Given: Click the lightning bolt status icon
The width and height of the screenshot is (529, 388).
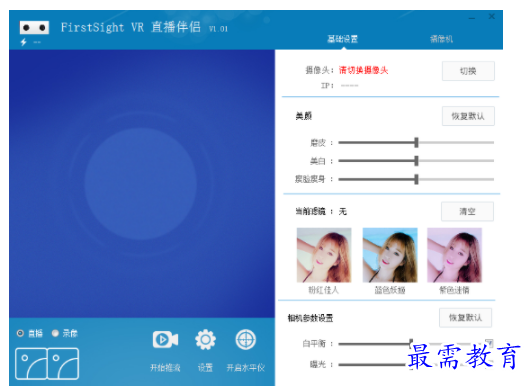Looking at the screenshot, I should coord(24,42).
